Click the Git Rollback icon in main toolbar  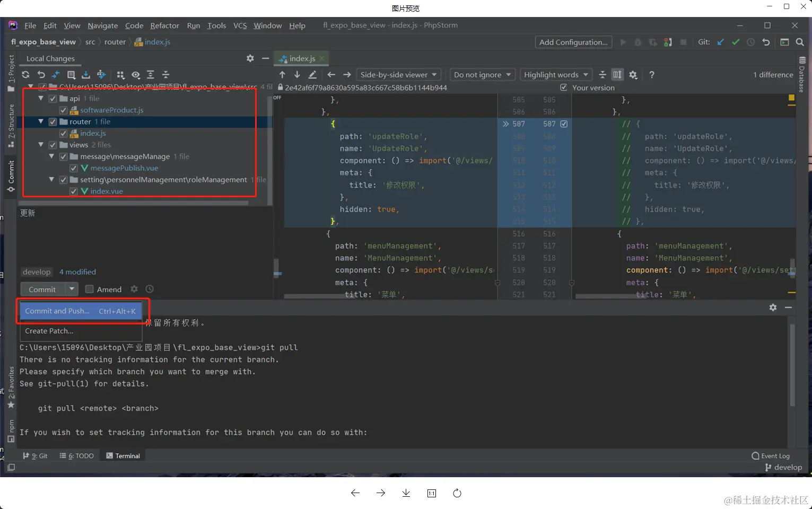click(x=766, y=42)
